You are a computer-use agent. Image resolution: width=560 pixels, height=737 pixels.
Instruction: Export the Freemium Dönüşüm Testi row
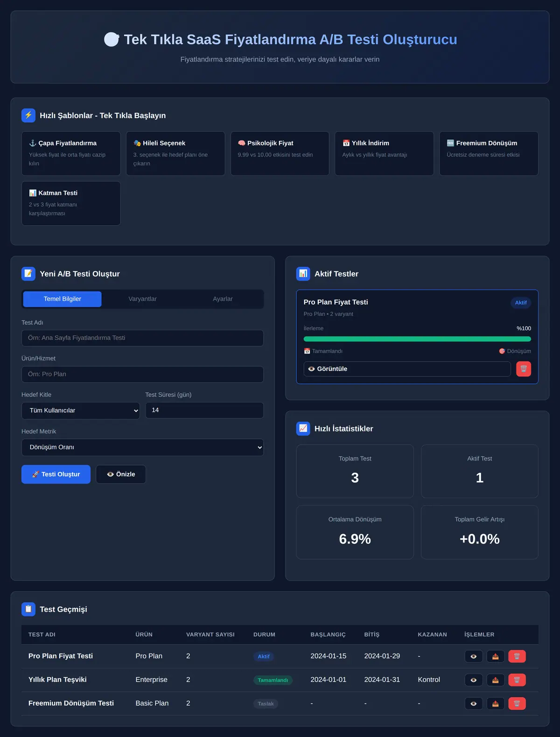point(496,703)
